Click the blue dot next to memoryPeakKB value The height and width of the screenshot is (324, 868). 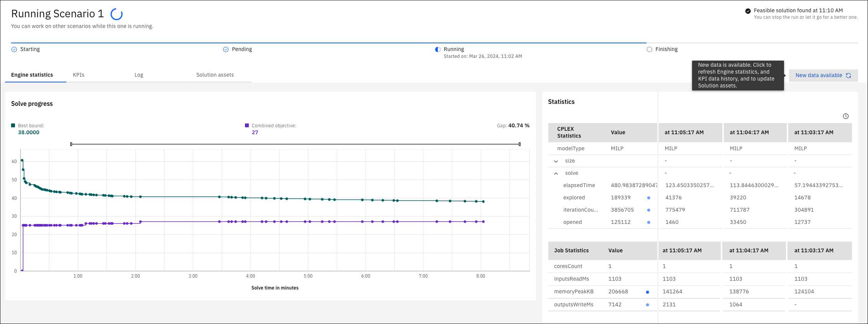(x=648, y=292)
